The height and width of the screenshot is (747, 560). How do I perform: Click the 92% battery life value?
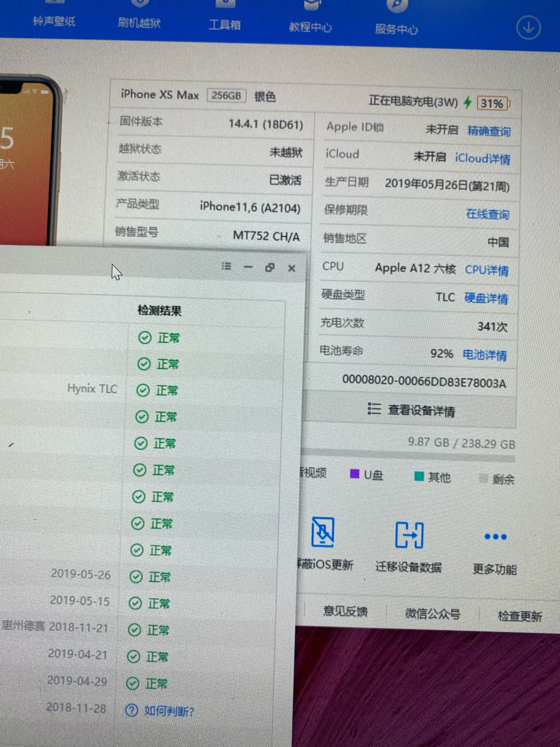442,354
